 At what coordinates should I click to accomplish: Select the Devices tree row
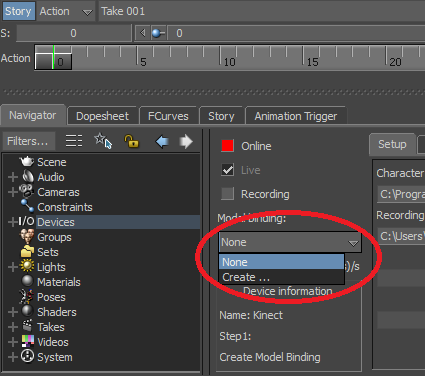click(x=118, y=222)
